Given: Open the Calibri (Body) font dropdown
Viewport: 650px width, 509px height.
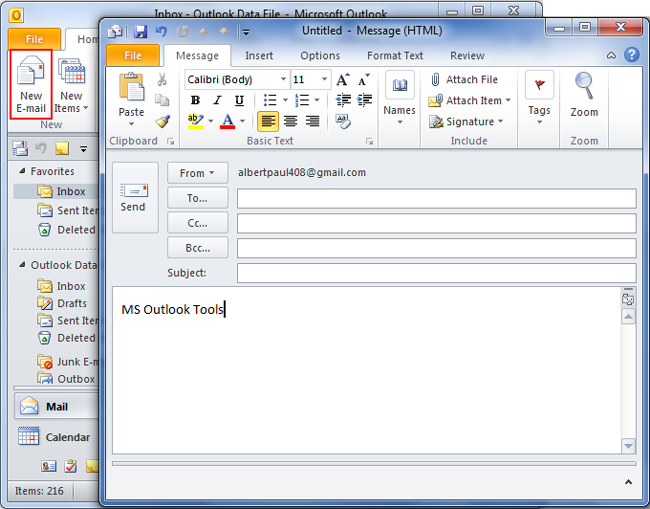Looking at the screenshot, I should click(283, 79).
